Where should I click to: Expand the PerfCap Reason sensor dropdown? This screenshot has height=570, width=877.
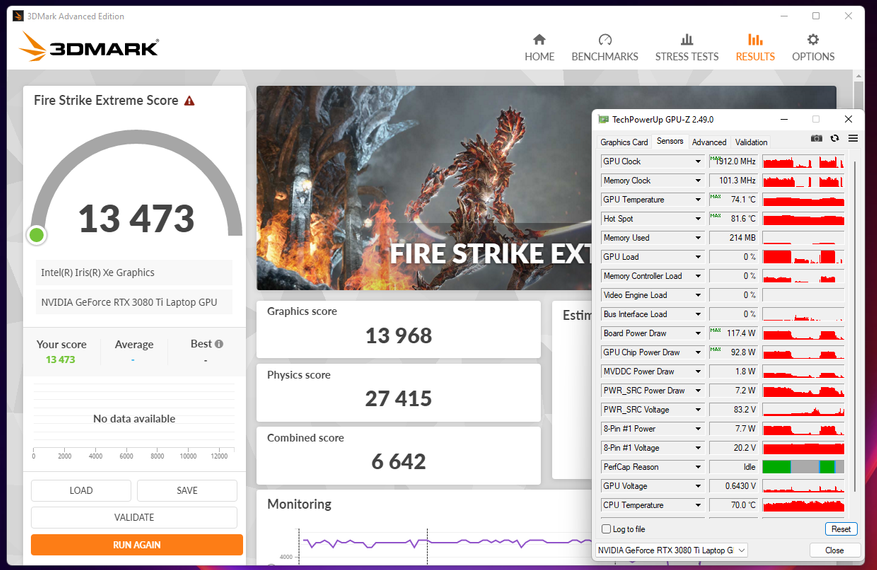click(x=698, y=467)
